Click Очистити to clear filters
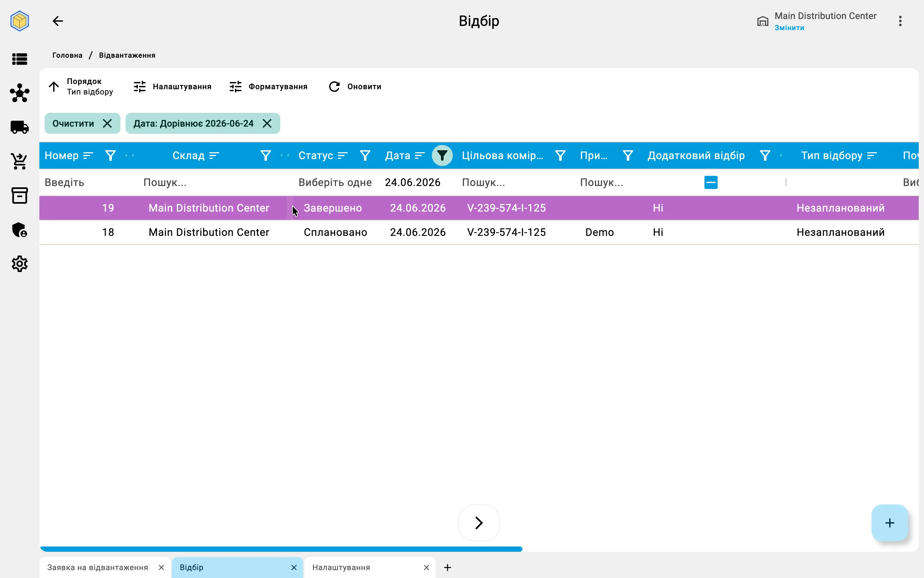 82,123
